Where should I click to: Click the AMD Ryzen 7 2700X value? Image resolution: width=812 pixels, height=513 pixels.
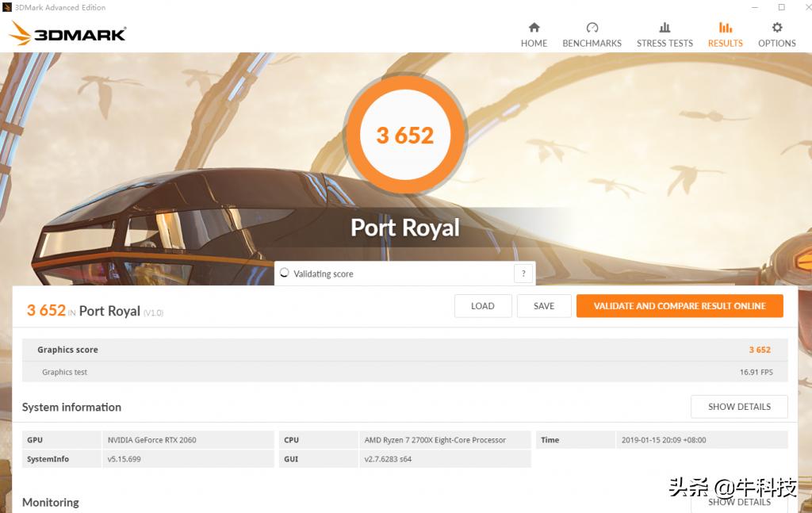tap(435, 440)
